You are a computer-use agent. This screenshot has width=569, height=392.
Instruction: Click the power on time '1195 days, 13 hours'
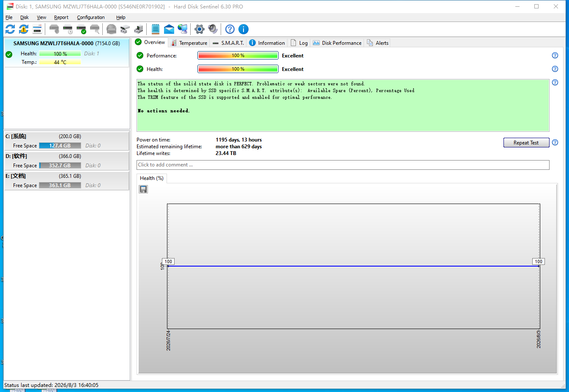pos(239,140)
